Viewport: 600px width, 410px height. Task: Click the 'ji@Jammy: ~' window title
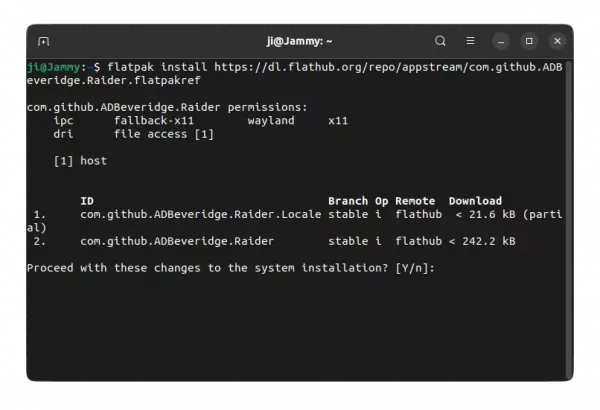tap(300, 41)
